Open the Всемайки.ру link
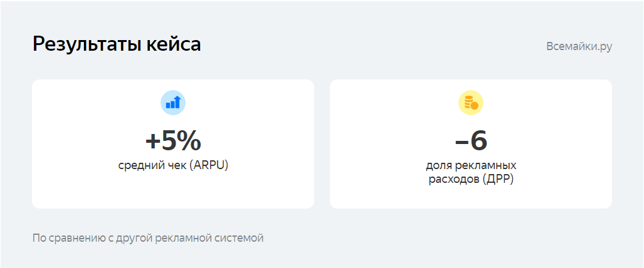 pyautogui.click(x=579, y=46)
